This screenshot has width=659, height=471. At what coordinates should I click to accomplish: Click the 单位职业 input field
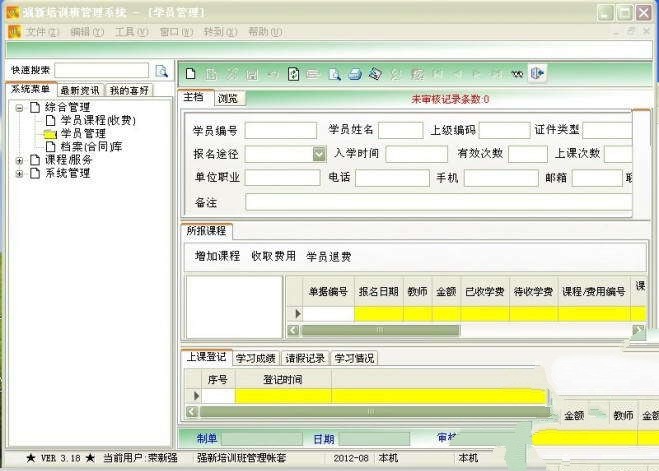282,177
